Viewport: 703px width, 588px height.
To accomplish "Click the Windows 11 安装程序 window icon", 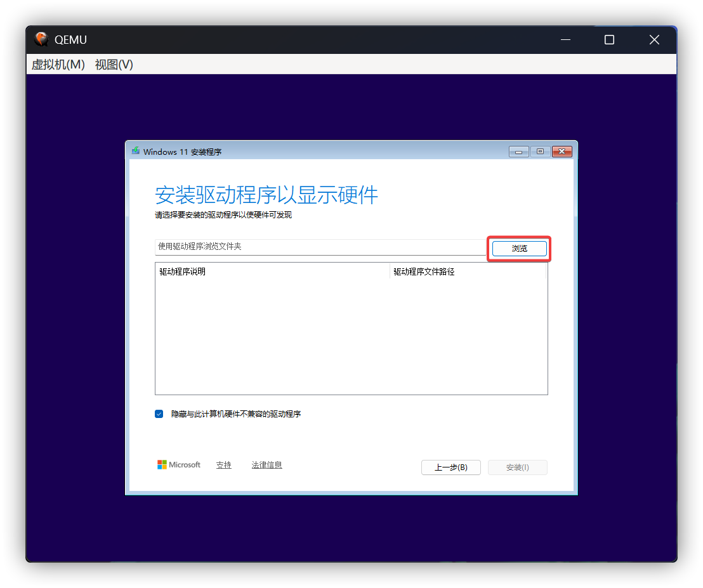I will [x=135, y=151].
